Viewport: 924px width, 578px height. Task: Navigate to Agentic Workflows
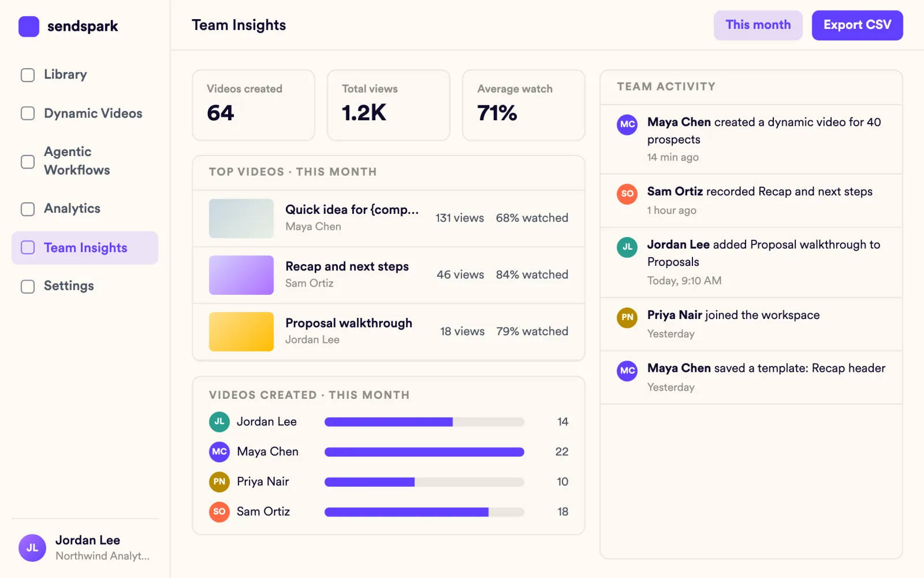pos(85,161)
